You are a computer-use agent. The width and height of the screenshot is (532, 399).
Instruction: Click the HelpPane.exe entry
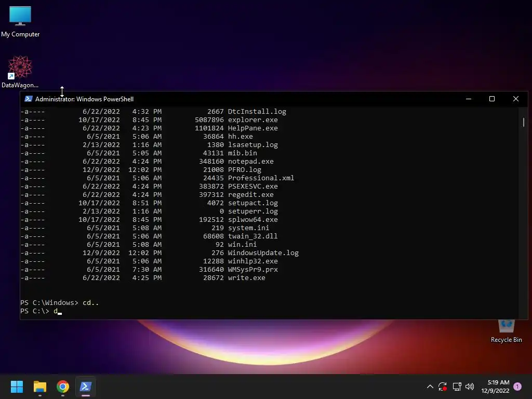pos(253,128)
